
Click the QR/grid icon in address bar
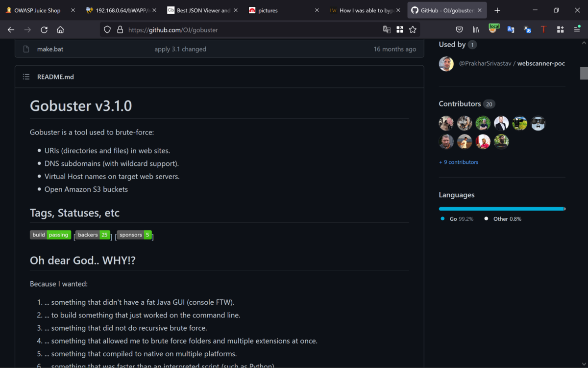click(400, 29)
